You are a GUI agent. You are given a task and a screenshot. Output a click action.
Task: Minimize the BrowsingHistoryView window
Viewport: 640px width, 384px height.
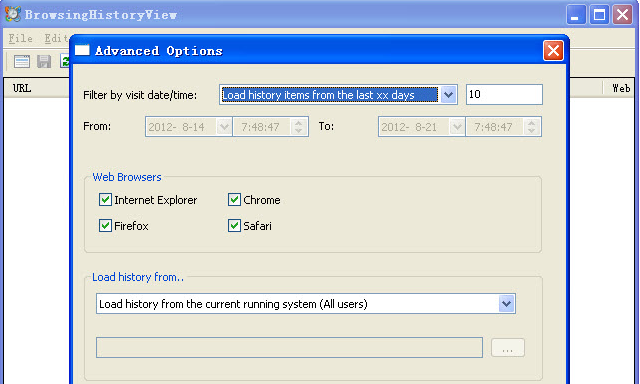576,15
